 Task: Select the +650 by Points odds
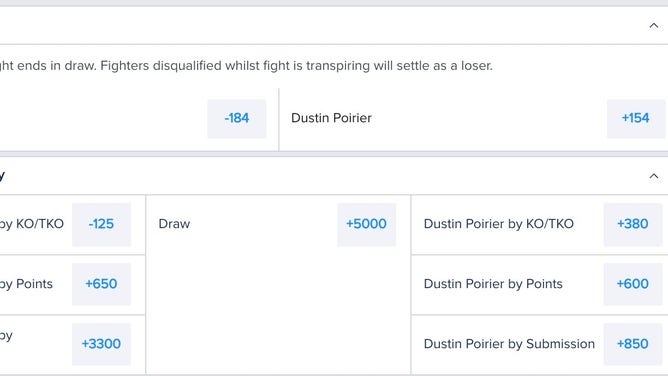pyautogui.click(x=101, y=284)
